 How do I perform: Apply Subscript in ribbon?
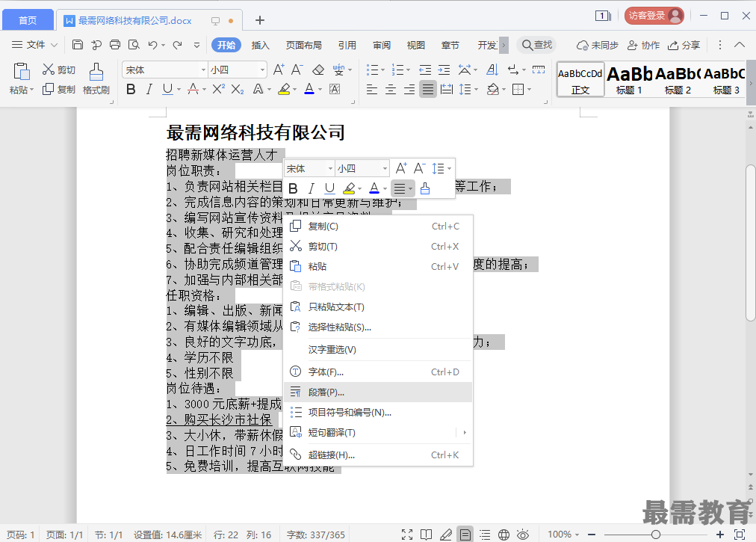(238, 89)
